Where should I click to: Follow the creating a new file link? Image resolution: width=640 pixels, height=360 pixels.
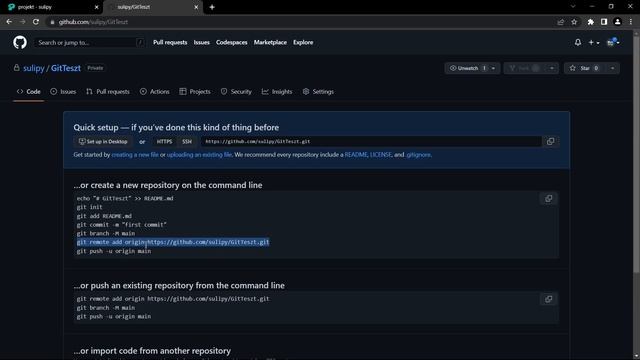[135, 155]
